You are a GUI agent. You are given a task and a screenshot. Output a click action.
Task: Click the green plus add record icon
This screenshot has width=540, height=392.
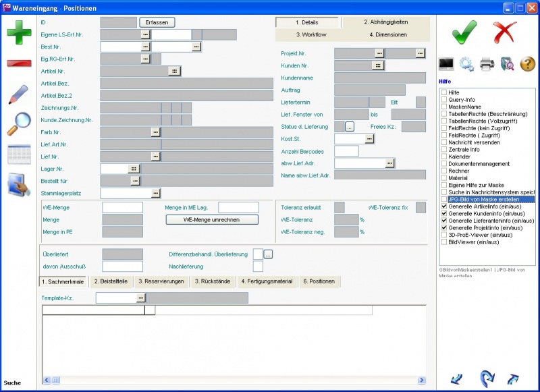[x=18, y=32]
